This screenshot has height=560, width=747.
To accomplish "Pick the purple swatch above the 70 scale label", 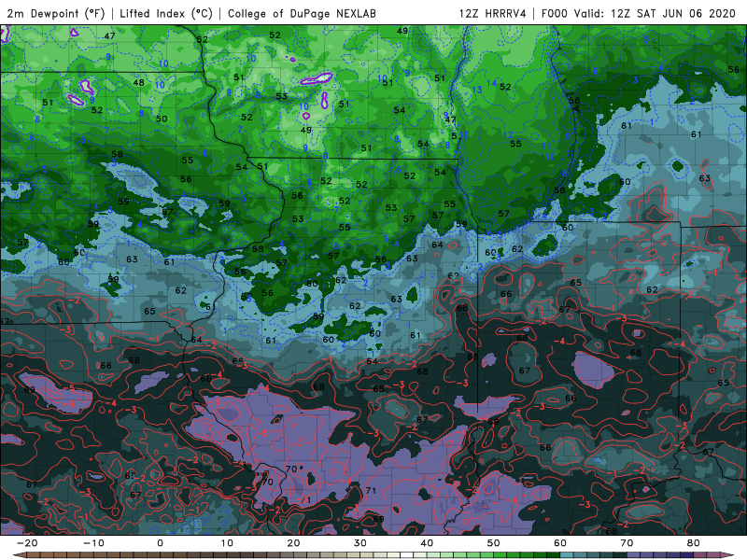I will pos(634,555).
